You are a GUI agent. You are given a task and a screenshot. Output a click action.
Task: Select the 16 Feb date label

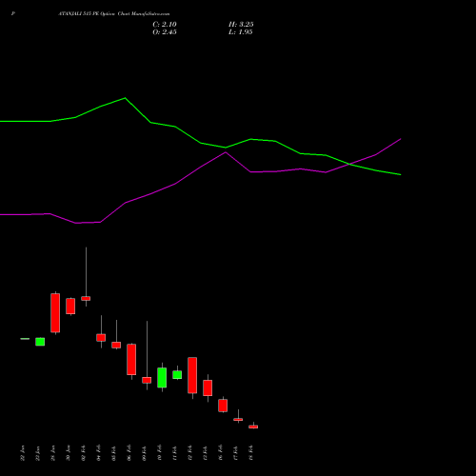tap(221, 453)
